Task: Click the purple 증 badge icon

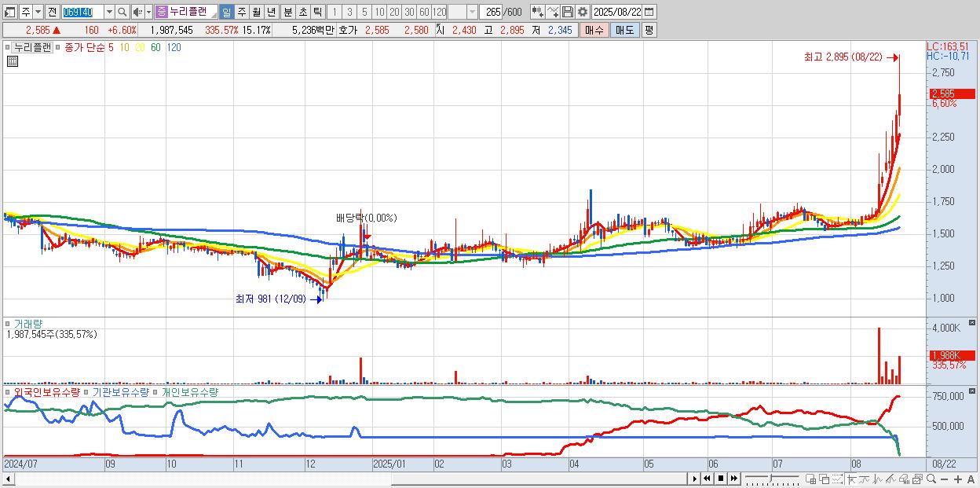Action: (161, 12)
